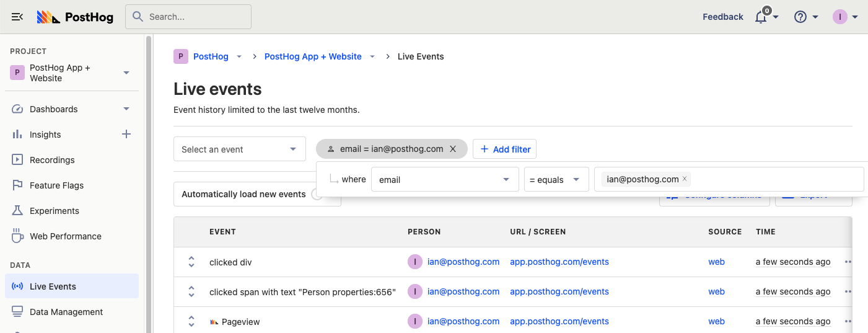
Task: Open Recordings in the sidebar
Action: point(52,160)
